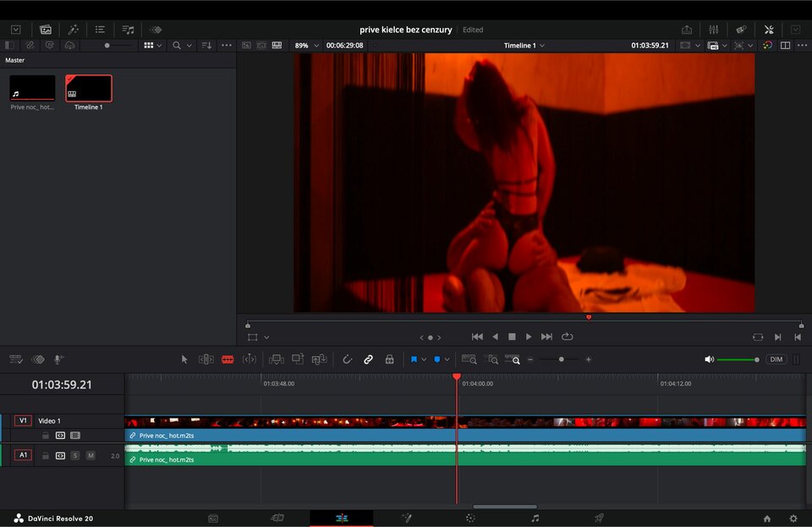
Task: Toggle the snapping magnet in timeline toolbar
Action: pos(347,360)
